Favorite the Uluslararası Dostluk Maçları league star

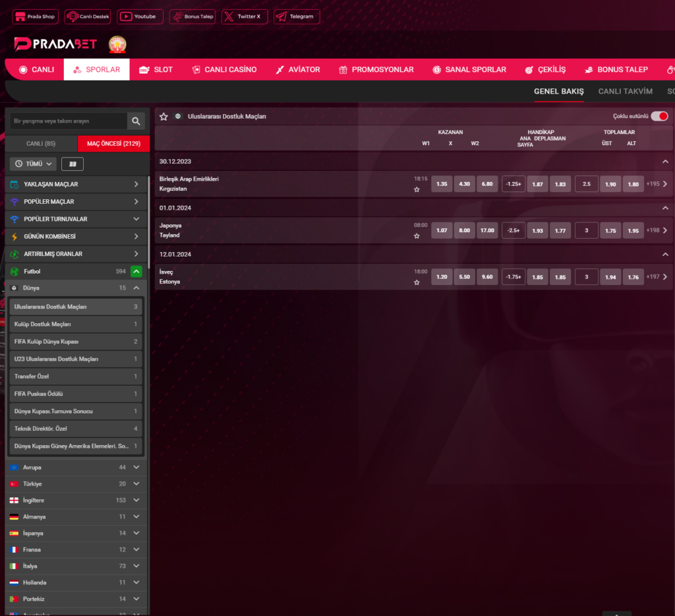click(163, 117)
